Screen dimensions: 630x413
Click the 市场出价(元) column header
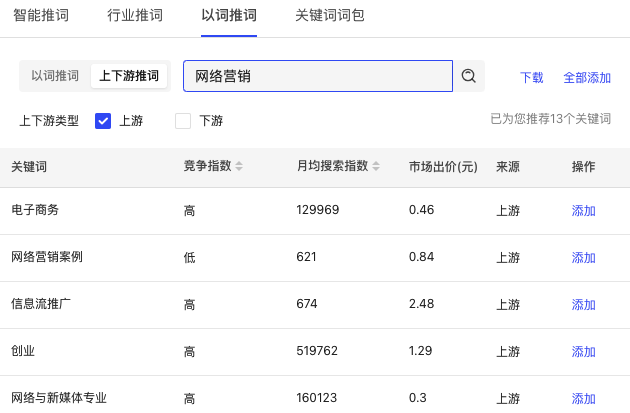443,166
